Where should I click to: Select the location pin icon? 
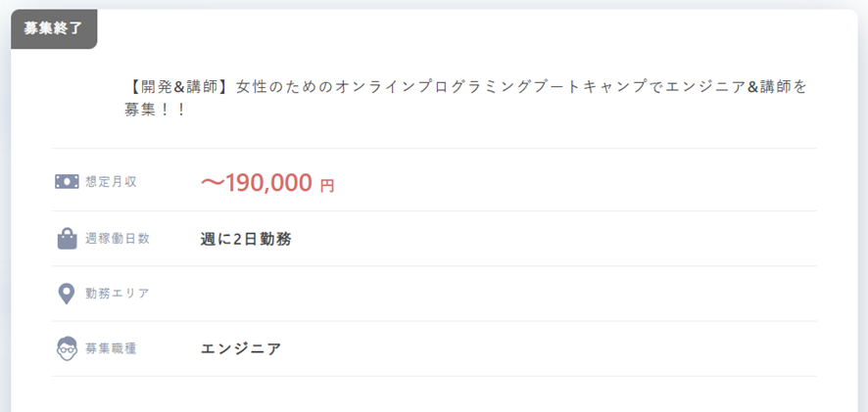(67, 294)
